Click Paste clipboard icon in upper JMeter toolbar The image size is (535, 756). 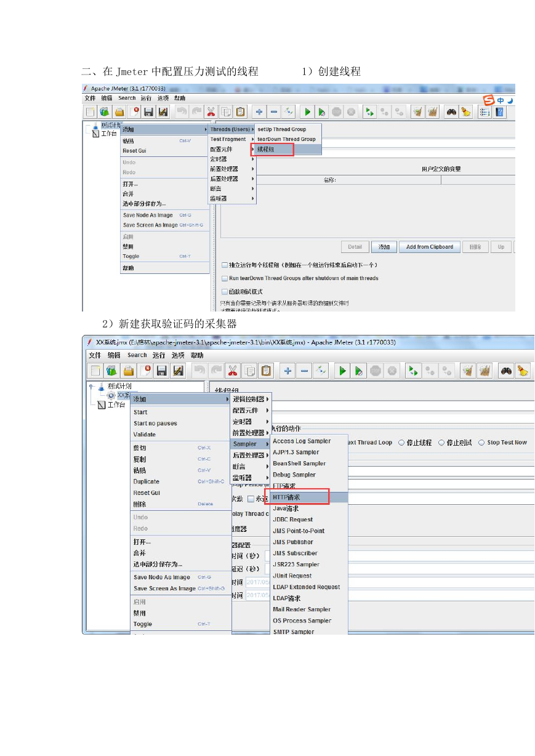[x=241, y=111]
